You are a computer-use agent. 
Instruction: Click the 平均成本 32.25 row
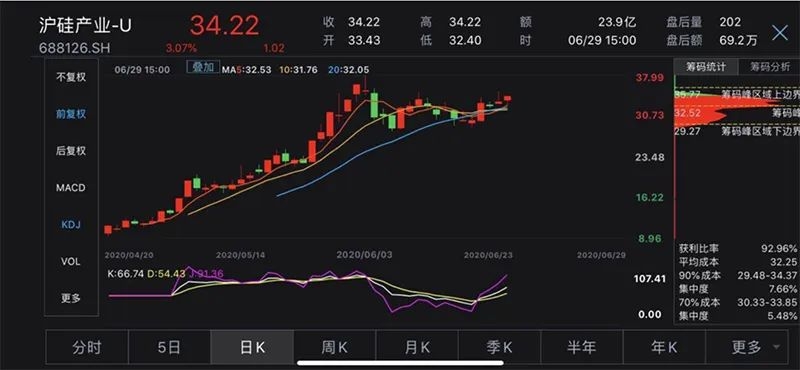[738, 262]
